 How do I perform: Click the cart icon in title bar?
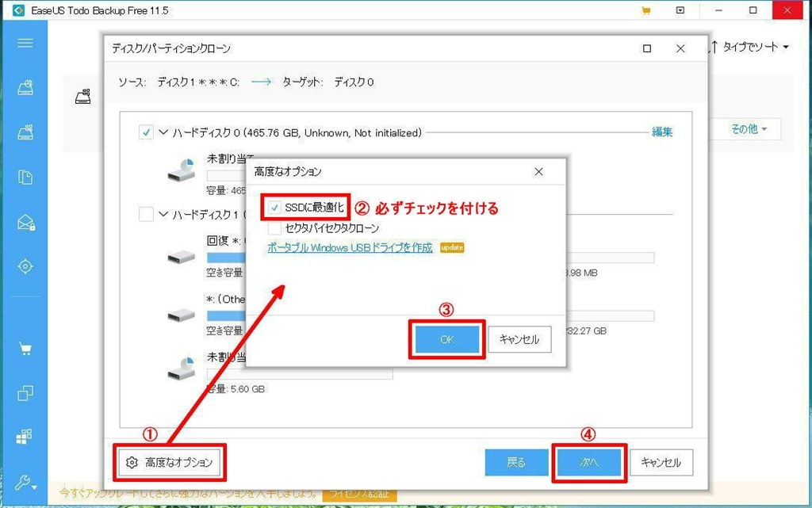pos(645,10)
